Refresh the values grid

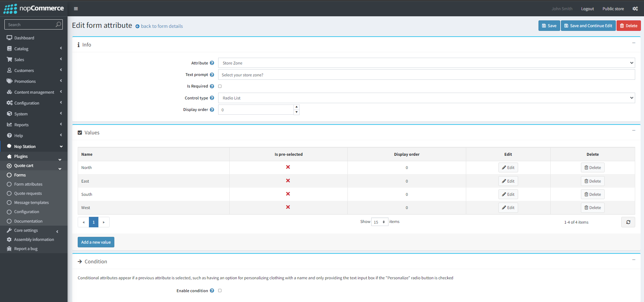pos(628,222)
